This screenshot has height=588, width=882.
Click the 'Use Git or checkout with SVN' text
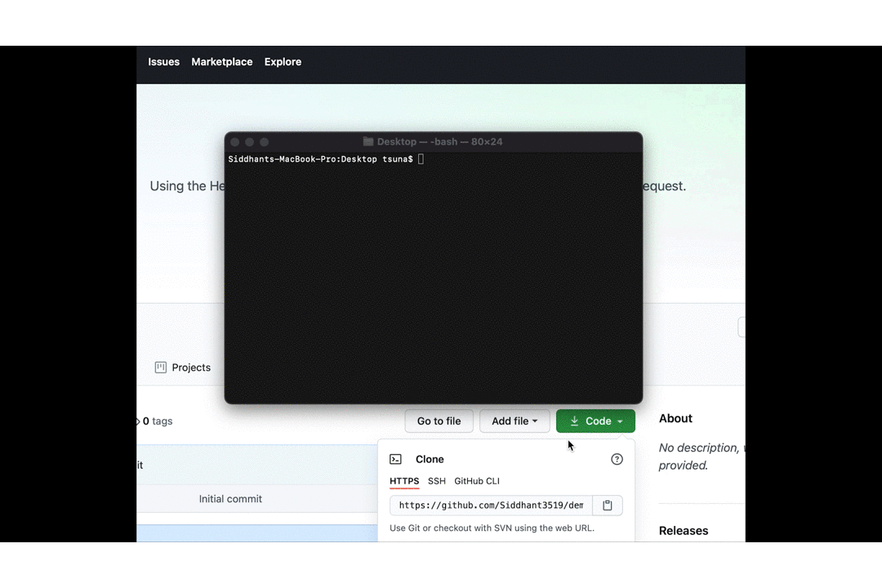(x=492, y=528)
